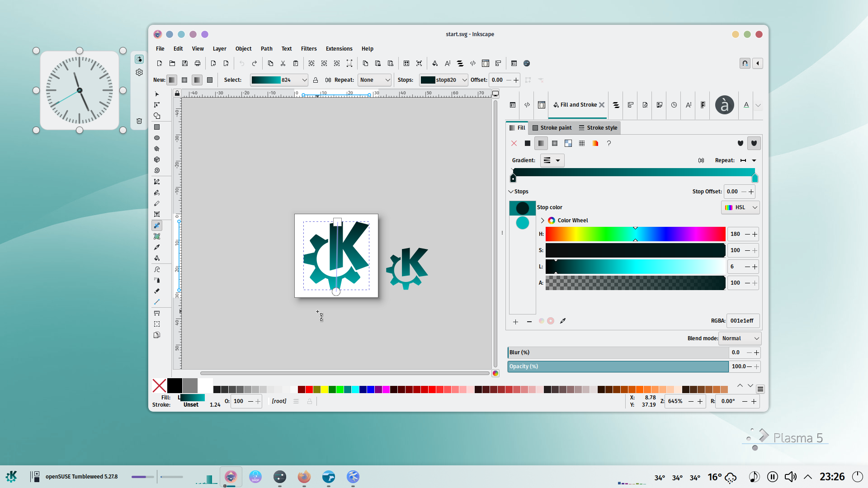Screen dimensions: 868x488
Task: Toggle the ruler lock above the vertical ruler
Action: point(177,94)
